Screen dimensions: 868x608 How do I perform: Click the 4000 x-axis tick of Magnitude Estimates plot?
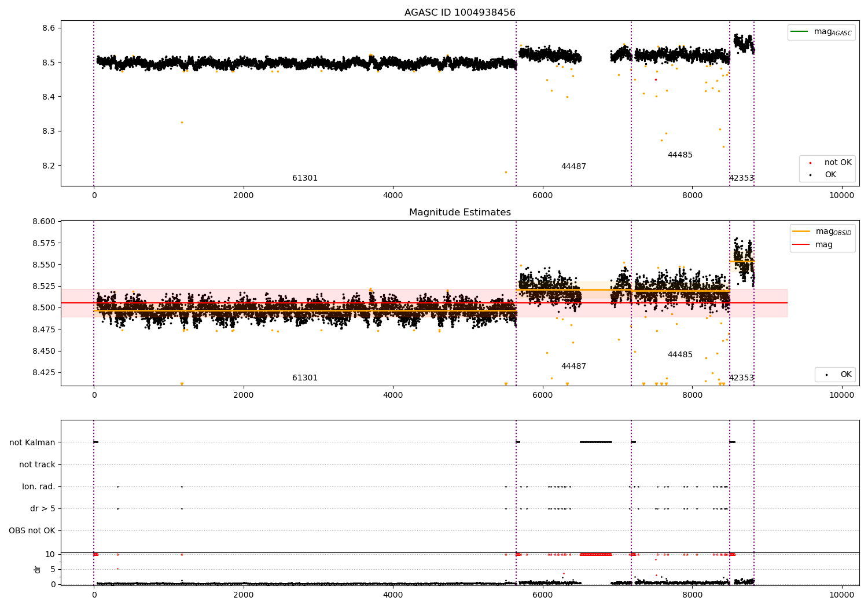point(393,395)
